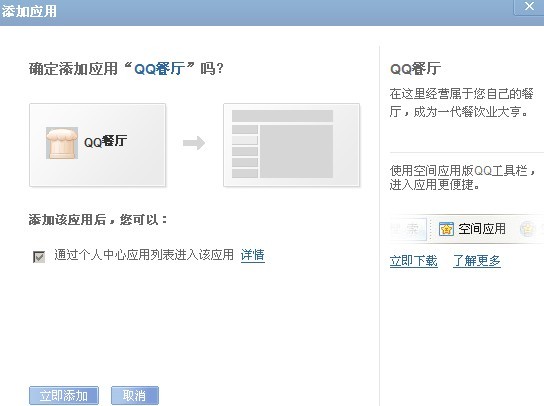Viewport: 544px width, 406px height.
Task: Click the faded icon right of 空间应用
Action: [527, 229]
